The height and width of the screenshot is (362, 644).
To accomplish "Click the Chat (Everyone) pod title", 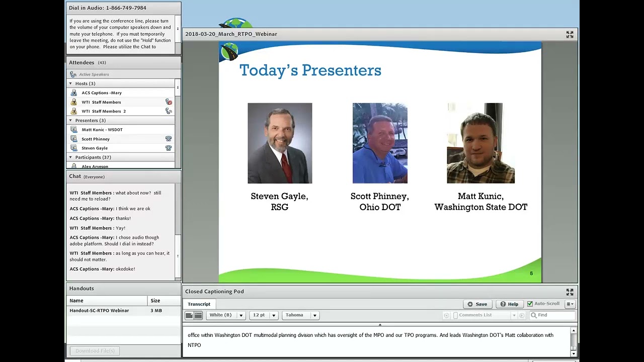I will (87, 176).
